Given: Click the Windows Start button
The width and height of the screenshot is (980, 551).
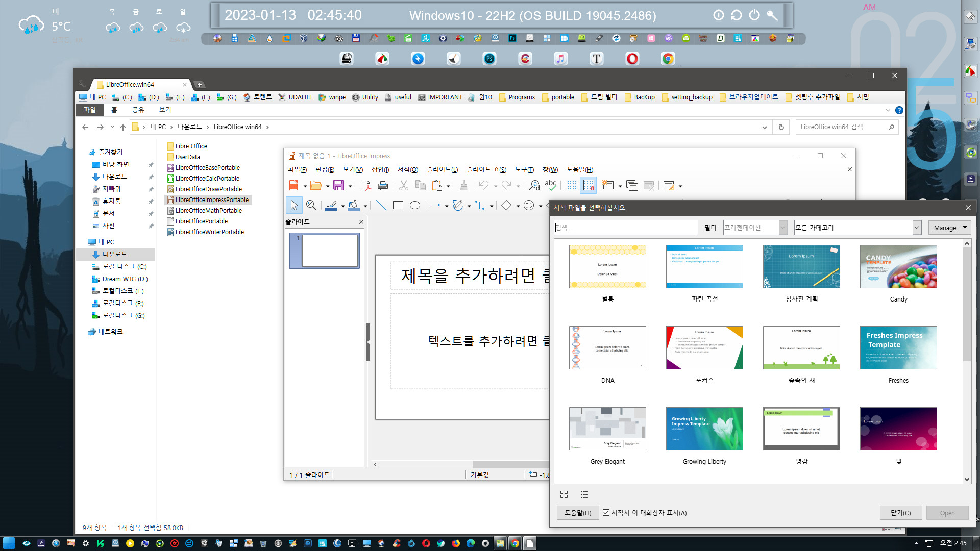Looking at the screenshot, I should (9, 543).
